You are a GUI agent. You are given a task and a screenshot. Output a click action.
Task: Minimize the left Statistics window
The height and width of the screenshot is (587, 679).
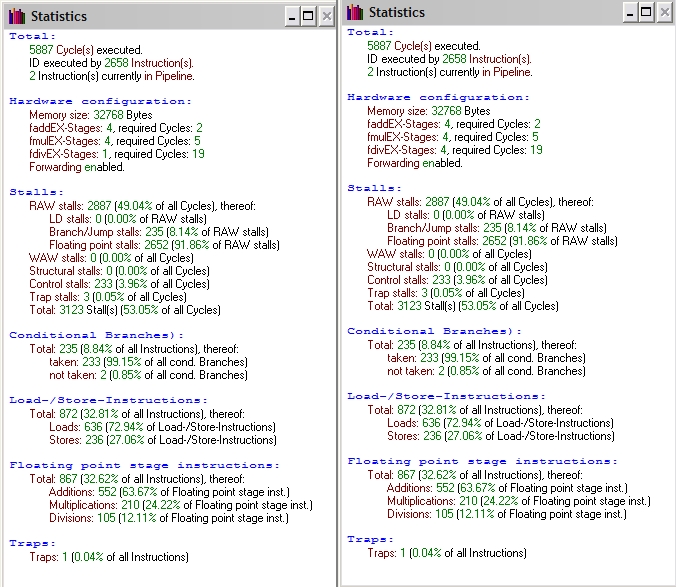tap(291, 16)
